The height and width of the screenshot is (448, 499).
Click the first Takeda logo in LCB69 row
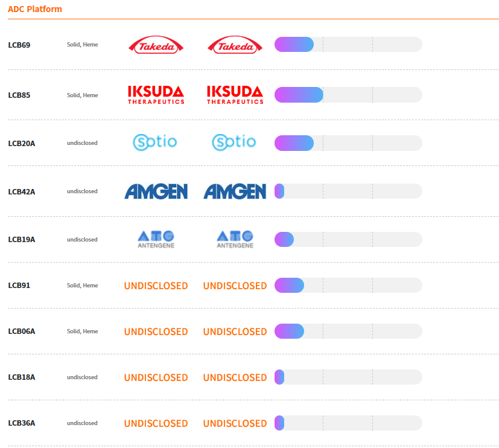pyautogui.click(x=156, y=45)
